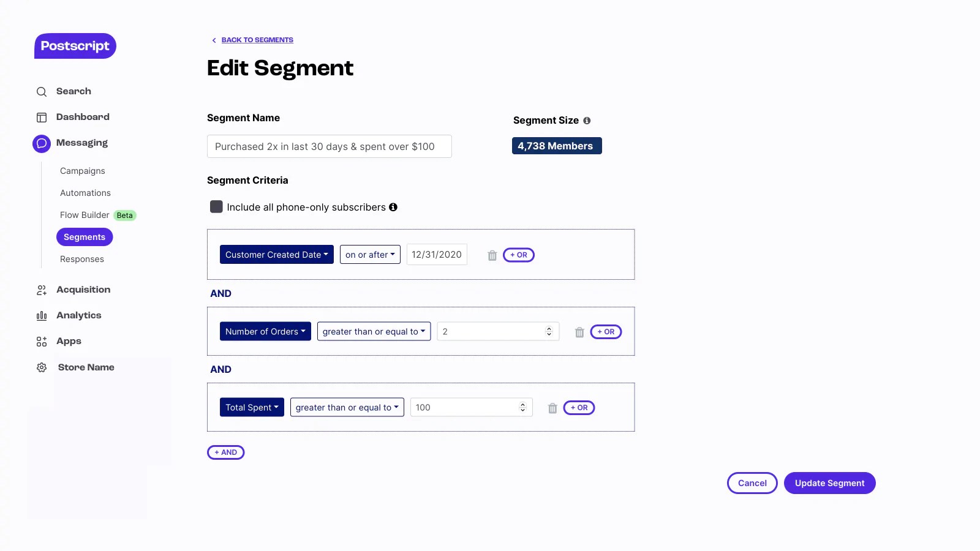980x551 pixels.
Task: Select the Analytics bar chart icon
Action: click(x=41, y=315)
